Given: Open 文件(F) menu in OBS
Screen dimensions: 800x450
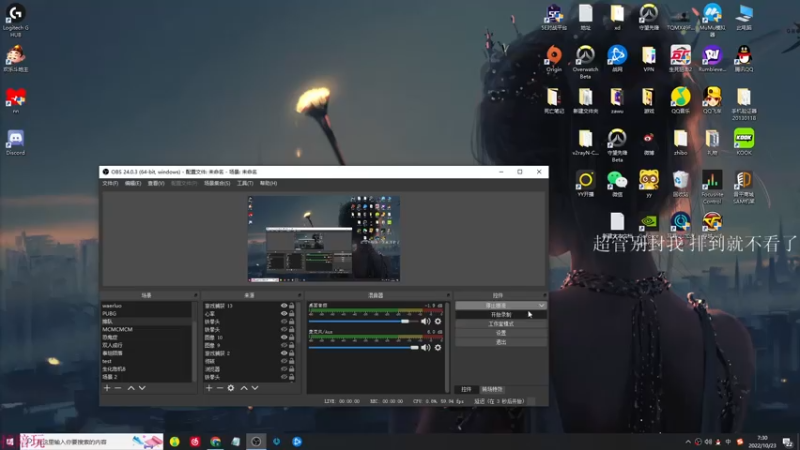Looking at the screenshot, I should click(110, 183).
